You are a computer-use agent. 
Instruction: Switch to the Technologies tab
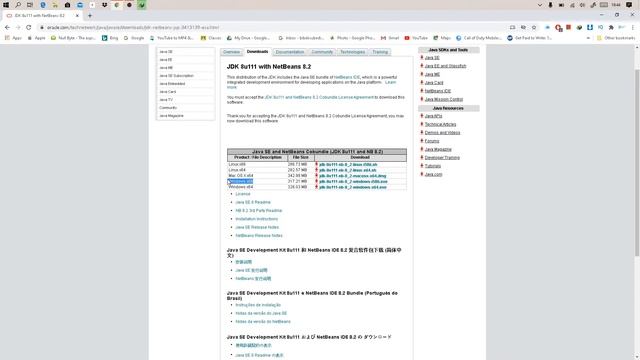point(353,52)
